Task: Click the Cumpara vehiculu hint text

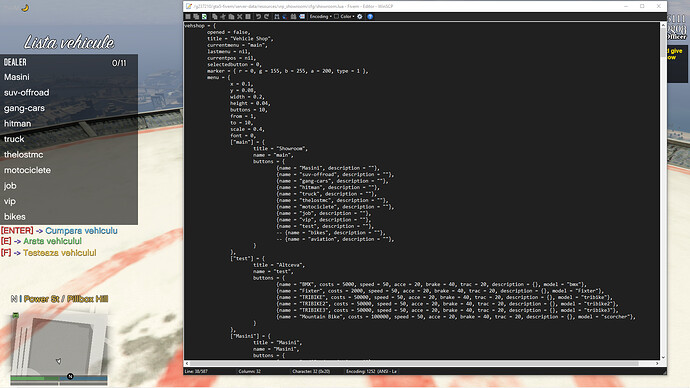Action: click(81, 231)
